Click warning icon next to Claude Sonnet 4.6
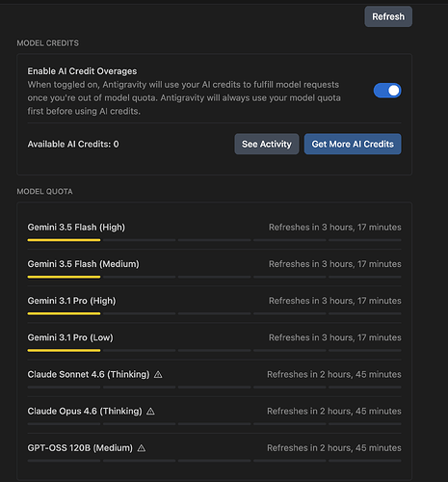Screen dimensions: 448x482 click(158, 374)
